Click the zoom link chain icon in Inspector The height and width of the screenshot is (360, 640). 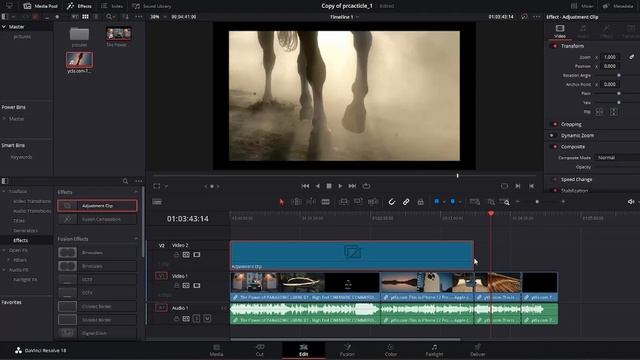point(631,57)
